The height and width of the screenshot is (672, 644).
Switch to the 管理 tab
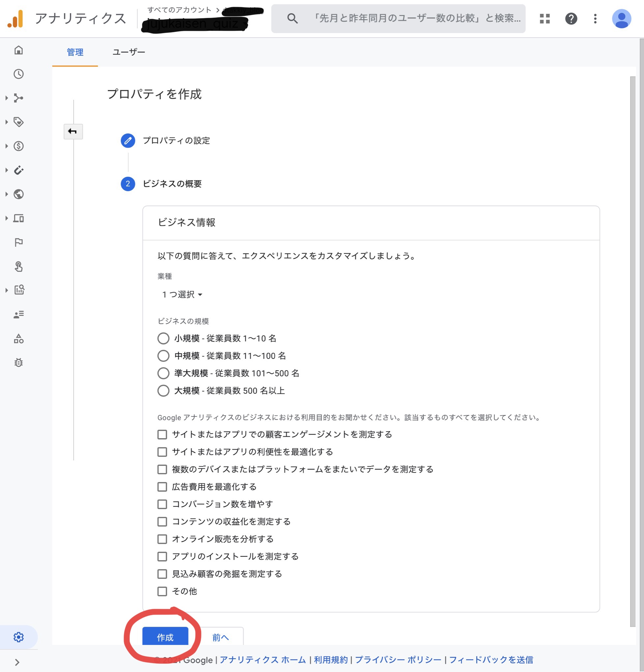click(x=75, y=52)
